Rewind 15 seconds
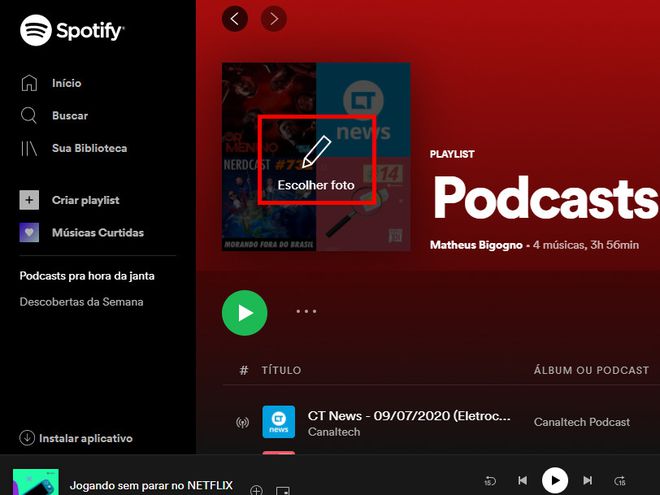This screenshot has height=495, width=660. tap(490, 480)
